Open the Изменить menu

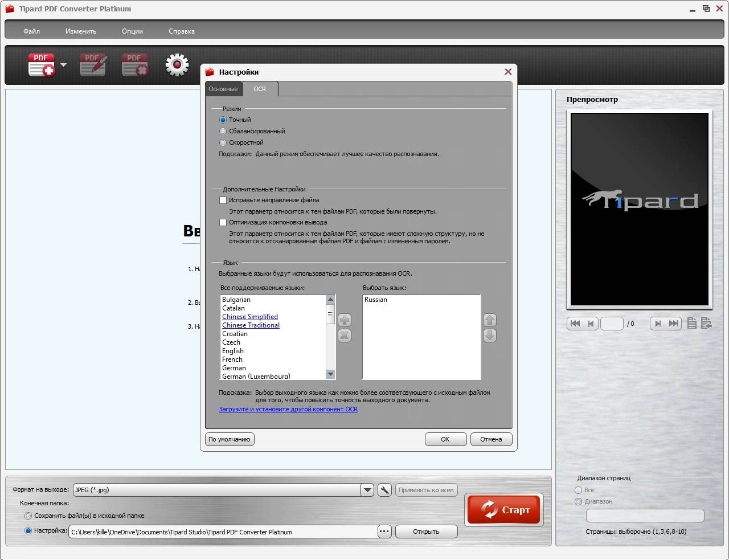click(81, 31)
